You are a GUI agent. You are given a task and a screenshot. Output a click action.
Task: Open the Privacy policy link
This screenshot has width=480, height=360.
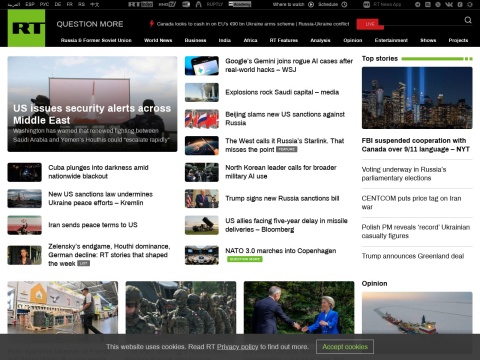pos(238,347)
